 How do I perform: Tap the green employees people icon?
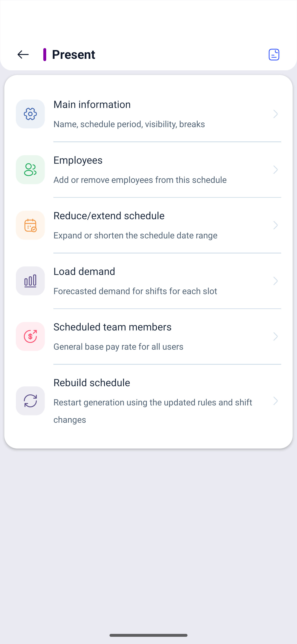tap(30, 170)
